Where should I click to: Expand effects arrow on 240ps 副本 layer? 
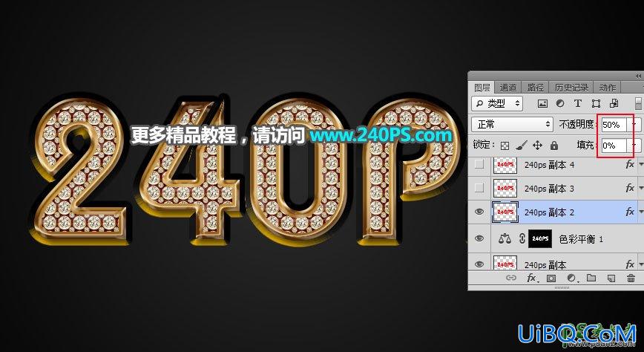641,264
